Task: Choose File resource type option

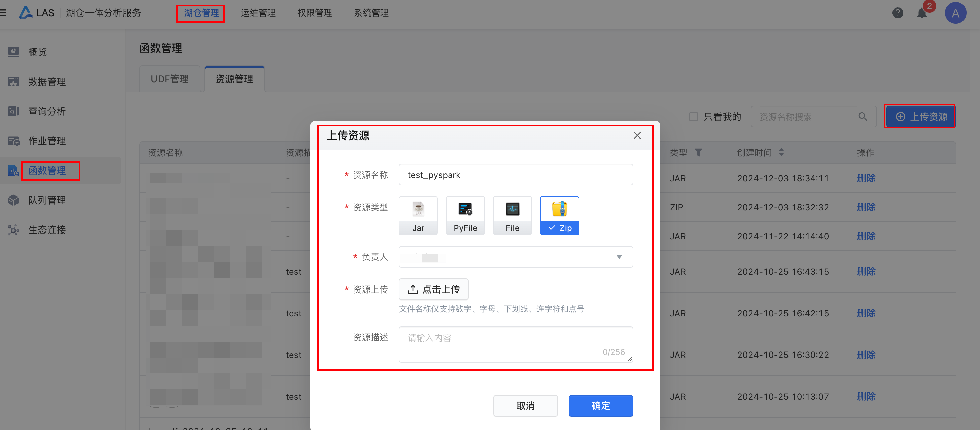Action: coord(512,216)
